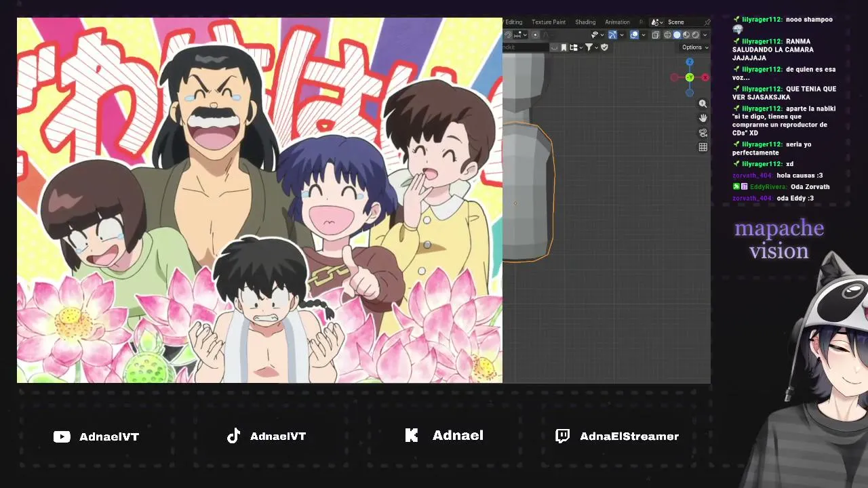Click the green -Y axis on navigation gizmo
The image size is (868, 488).
click(690, 77)
